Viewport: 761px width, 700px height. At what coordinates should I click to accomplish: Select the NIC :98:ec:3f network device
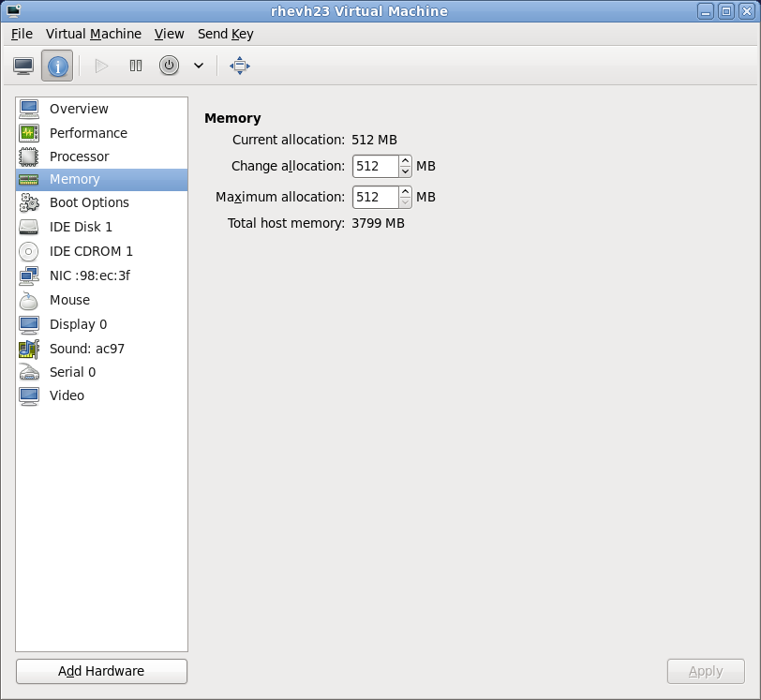click(89, 276)
